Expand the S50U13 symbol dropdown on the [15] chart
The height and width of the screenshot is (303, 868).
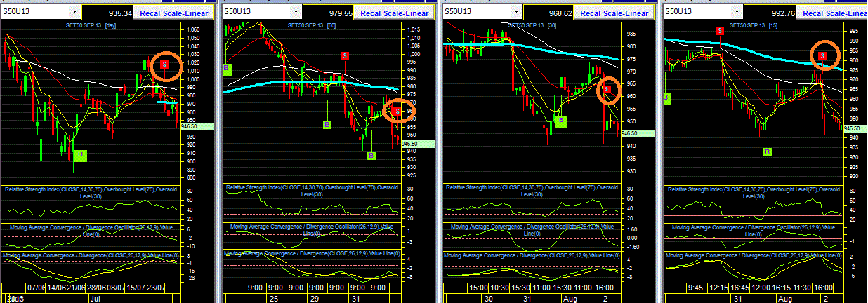(x=737, y=12)
